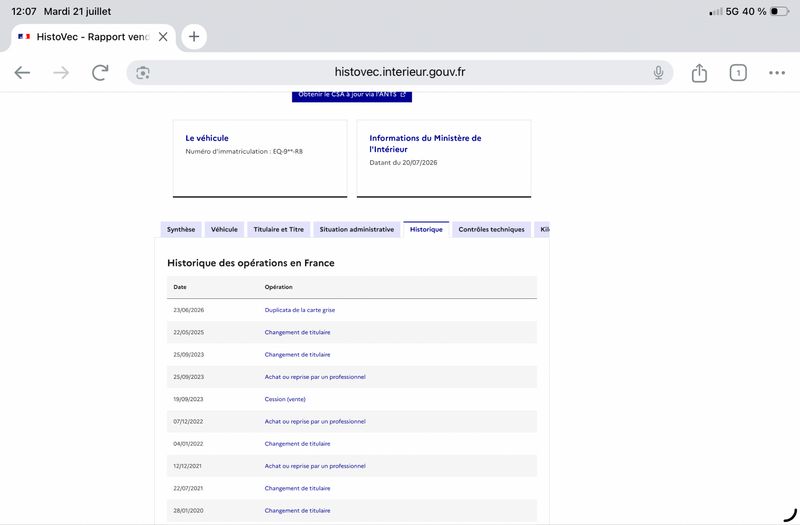Tap the microphone voice search icon
This screenshot has width=800, height=525.
pos(658,73)
